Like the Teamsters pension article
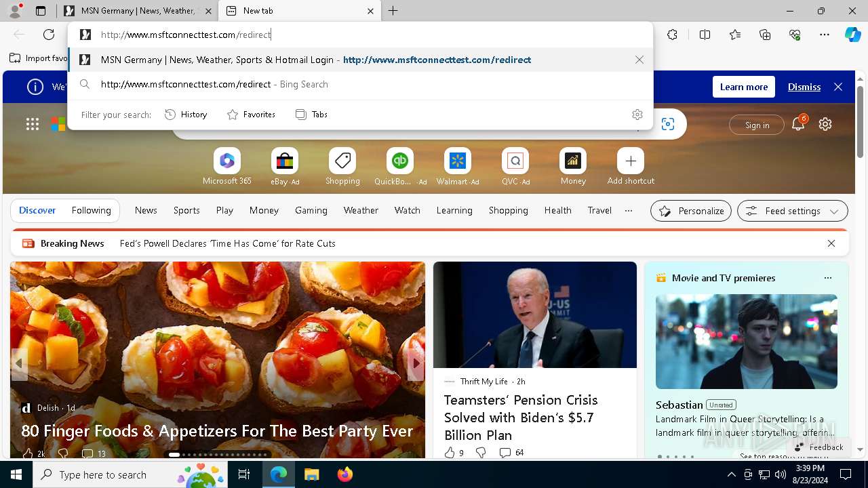Viewport: 868px width, 488px height. [450, 452]
